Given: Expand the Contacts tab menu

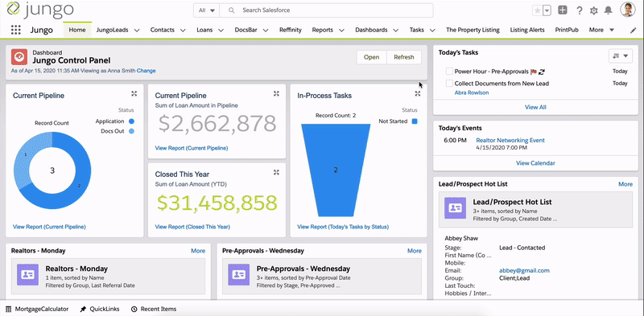Looking at the screenshot, I should click(183, 30).
